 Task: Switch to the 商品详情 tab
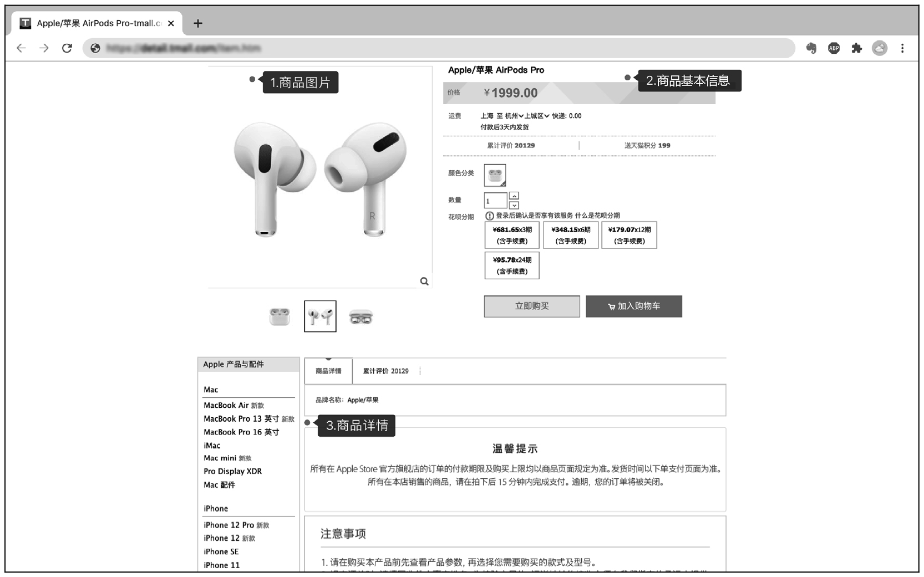coord(328,371)
